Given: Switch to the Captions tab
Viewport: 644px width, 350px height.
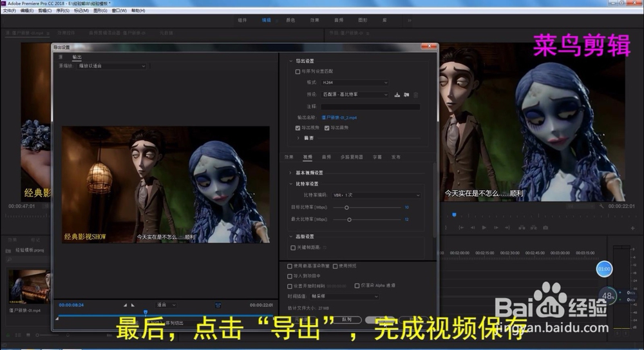Looking at the screenshot, I should point(377,157).
